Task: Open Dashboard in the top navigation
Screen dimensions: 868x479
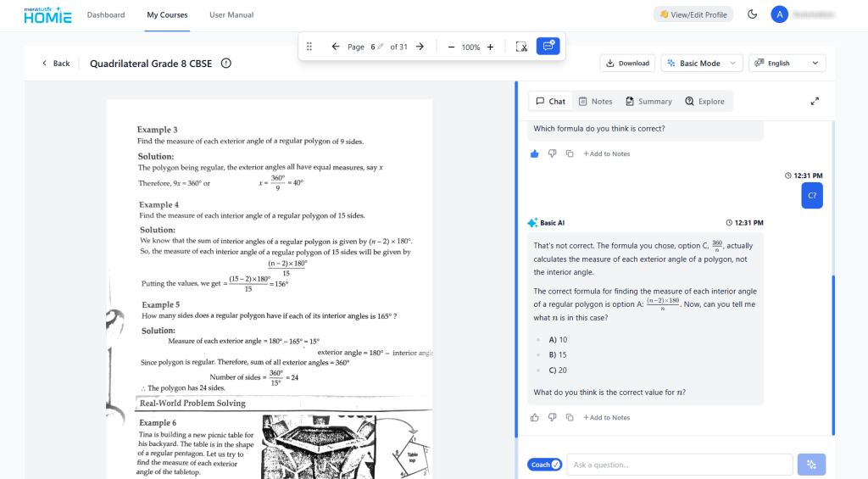Action: point(106,15)
